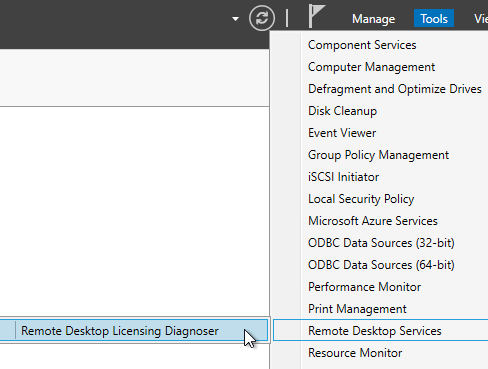Open the partially visible View menu
Viewport: 488px width, 369px height.
pyautogui.click(x=481, y=19)
